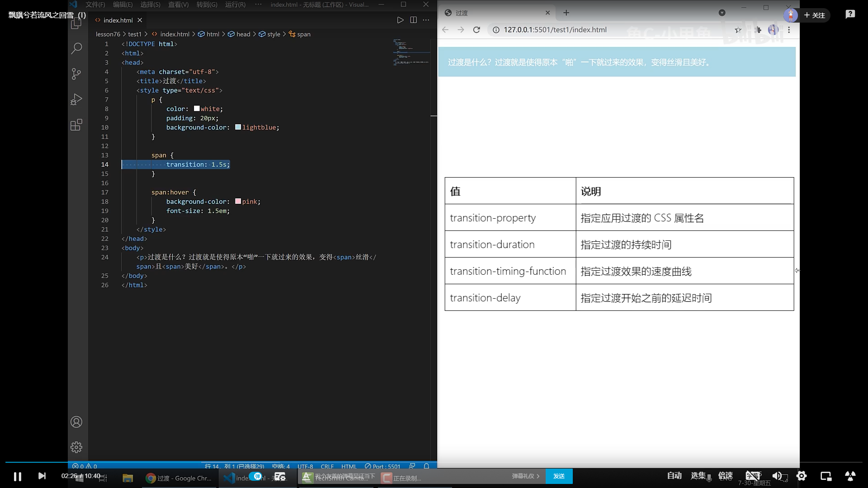This screenshot has width=868, height=488.
Task: Click the Split Editor icon above the code
Action: click(x=414, y=20)
